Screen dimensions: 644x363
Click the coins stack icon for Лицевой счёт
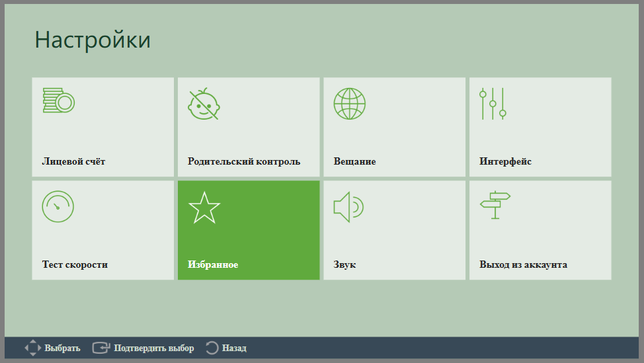(x=59, y=101)
